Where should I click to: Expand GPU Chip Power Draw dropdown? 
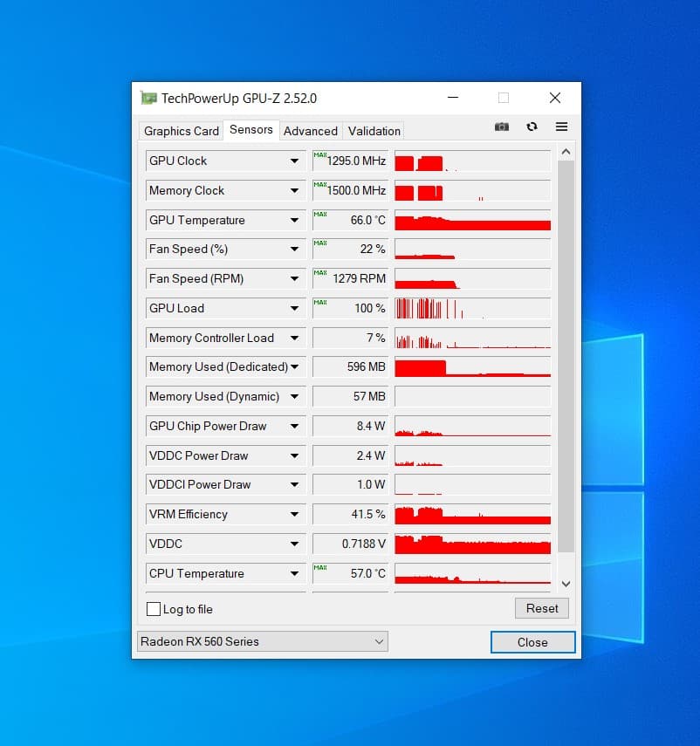(x=294, y=426)
